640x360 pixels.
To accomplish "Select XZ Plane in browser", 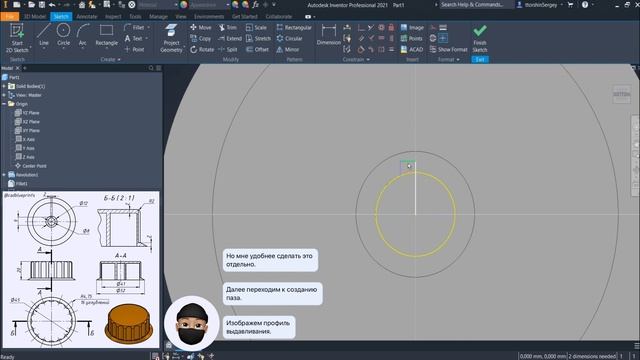I will coord(27,122).
